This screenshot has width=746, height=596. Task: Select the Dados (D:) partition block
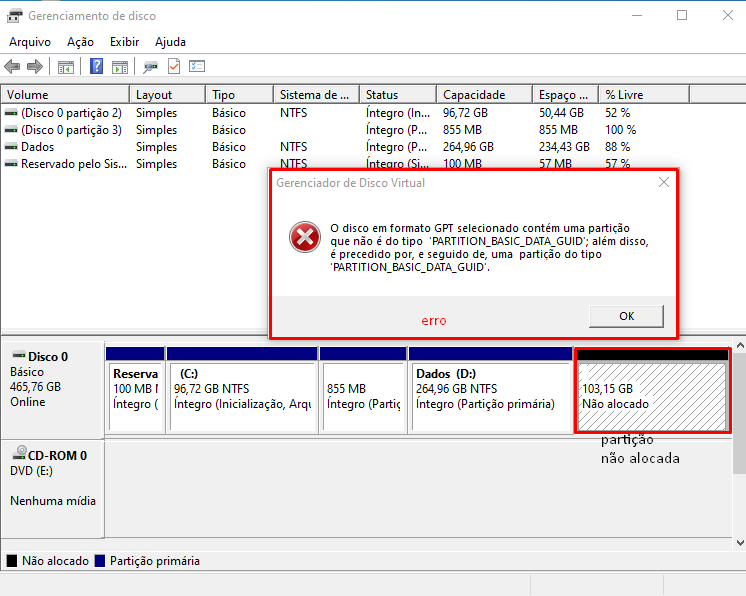[x=491, y=390]
